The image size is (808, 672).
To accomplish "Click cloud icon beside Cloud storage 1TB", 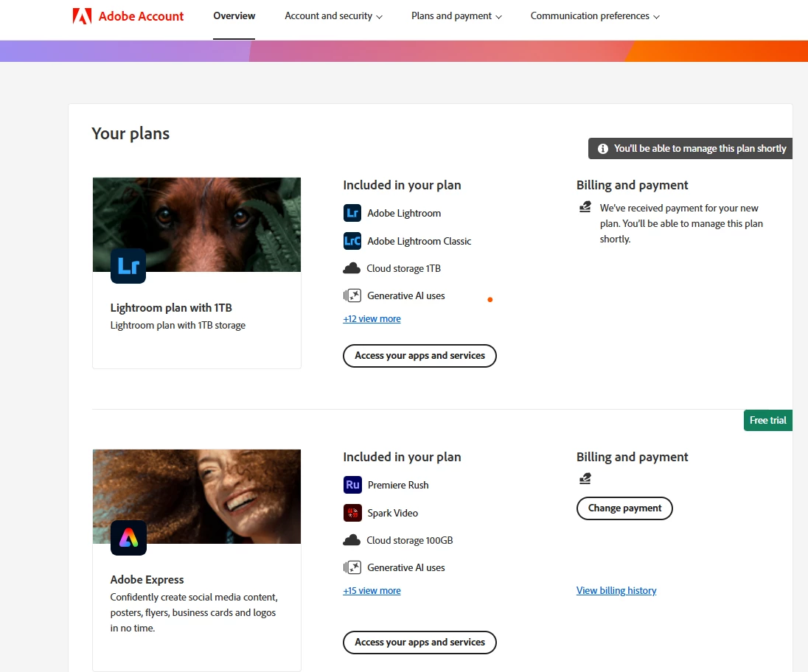I will pos(352,268).
